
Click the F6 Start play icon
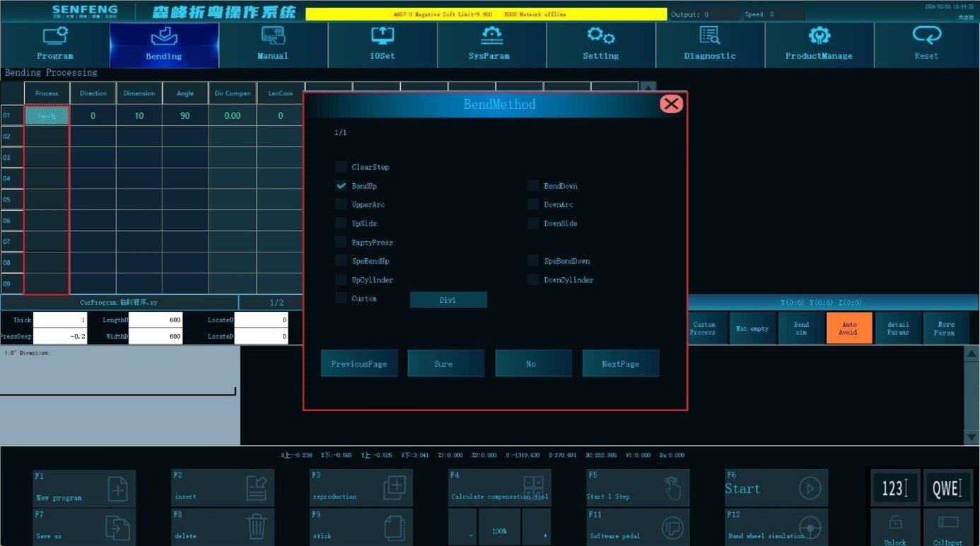[x=810, y=488]
